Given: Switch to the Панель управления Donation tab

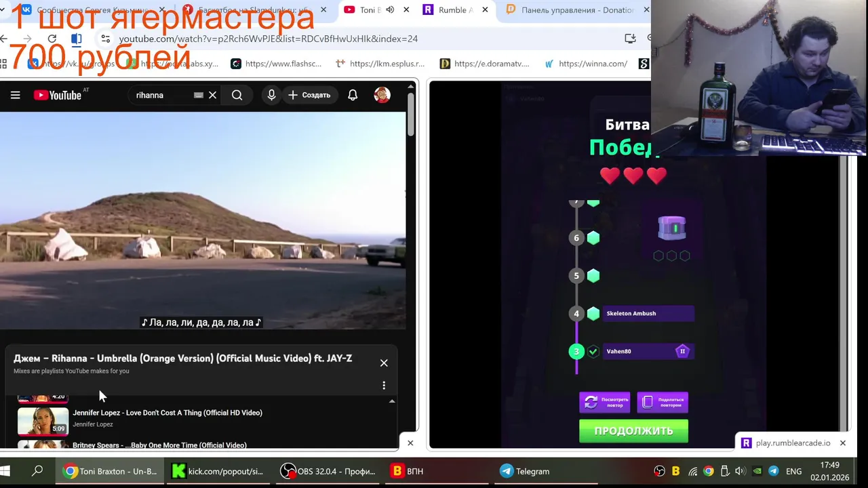Looking at the screenshot, I should pos(576,10).
